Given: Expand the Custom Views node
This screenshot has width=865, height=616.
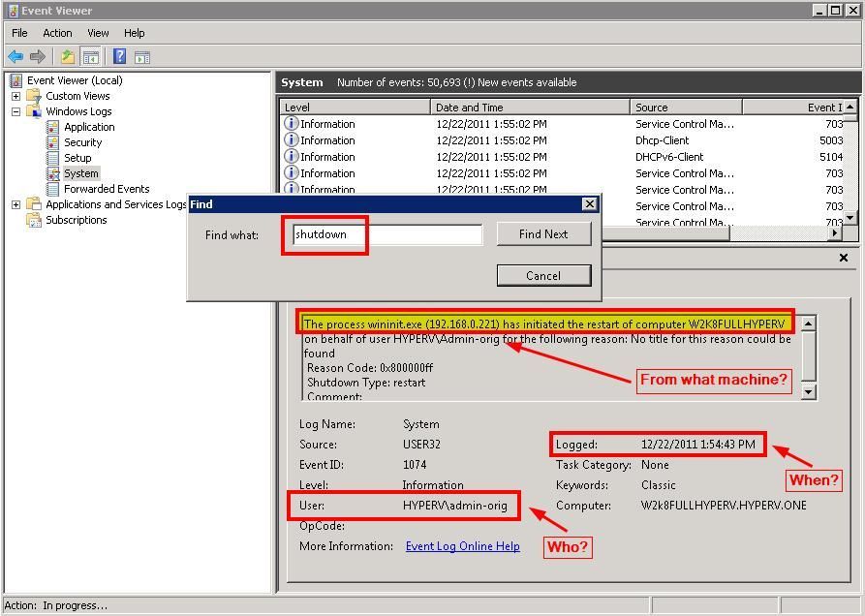Looking at the screenshot, I should pyautogui.click(x=16, y=96).
